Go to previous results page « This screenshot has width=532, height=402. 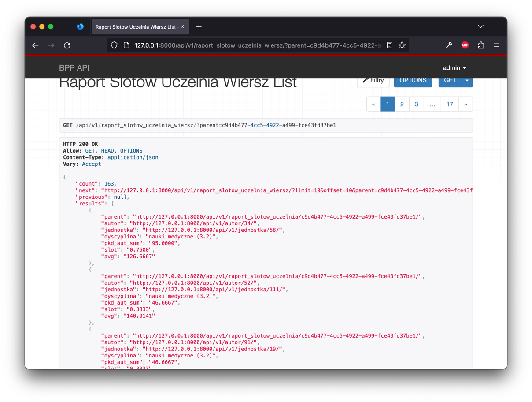pos(373,104)
